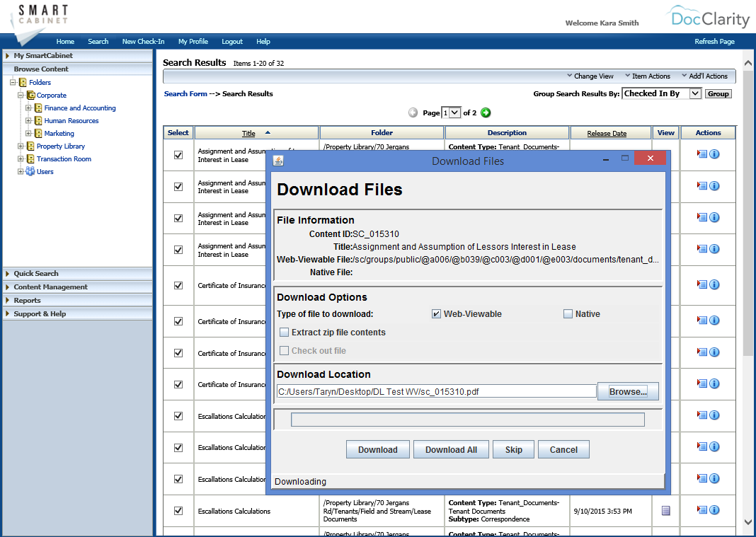
Task: Open the New Check-In menu
Action: pyautogui.click(x=144, y=41)
